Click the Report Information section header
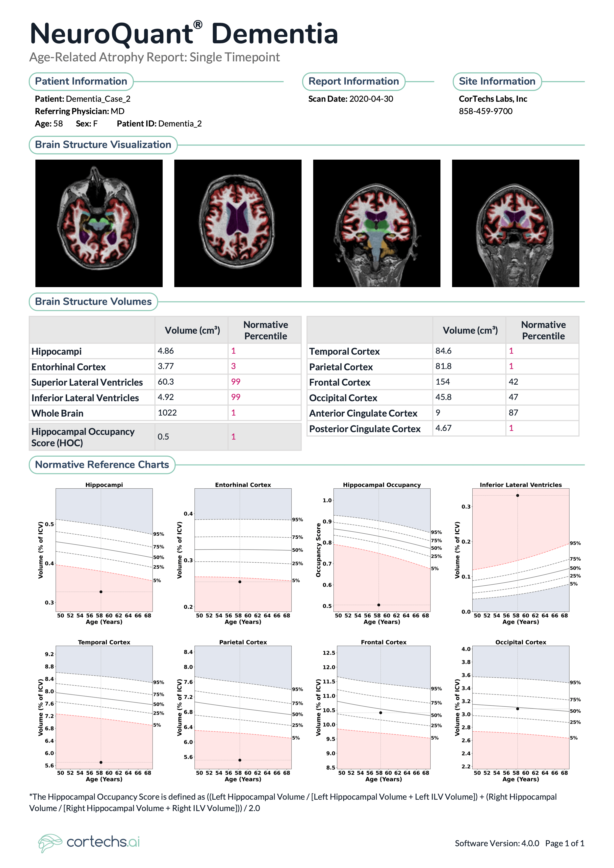 354,81
